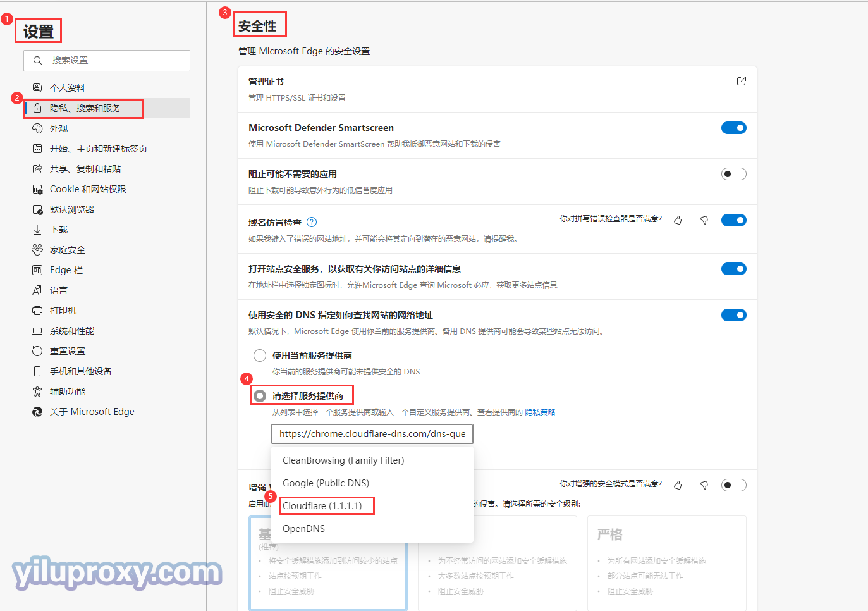Viewport: 868px width, 611px height.
Task: Click the 个人资料 profile icon
Action: click(x=37, y=88)
